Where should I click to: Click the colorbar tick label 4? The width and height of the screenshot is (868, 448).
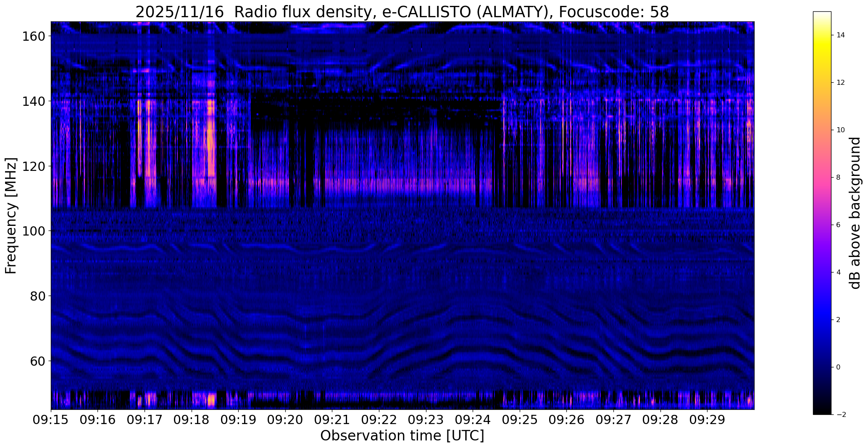[839, 272]
